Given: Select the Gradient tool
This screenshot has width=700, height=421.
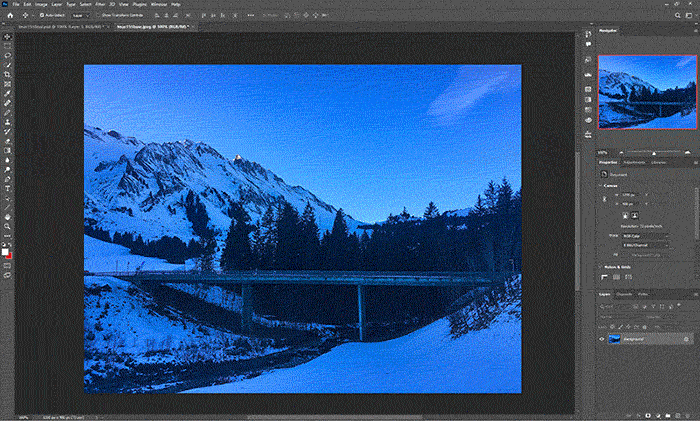Looking at the screenshot, I should (x=7, y=150).
